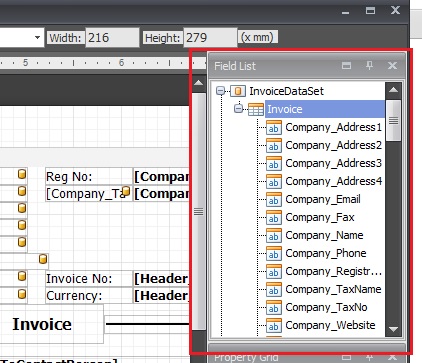Click the data binding tag beside Reg No
This screenshot has width=422, height=363.
pyautogui.click(x=22, y=174)
